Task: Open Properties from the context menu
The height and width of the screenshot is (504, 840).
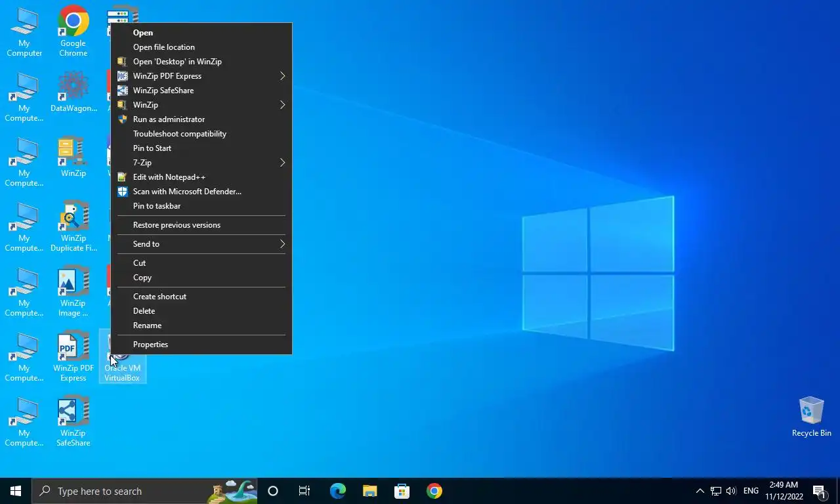Action: 201,344
